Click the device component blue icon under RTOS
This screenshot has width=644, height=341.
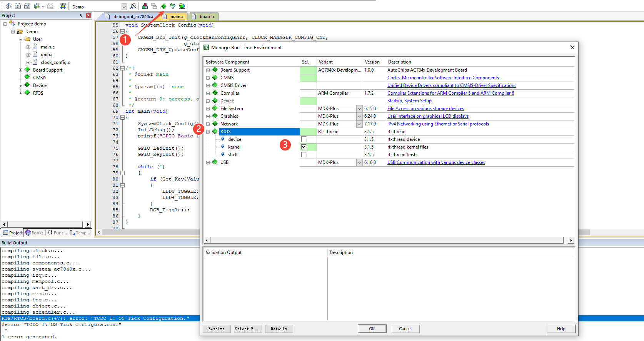[223, 139]
